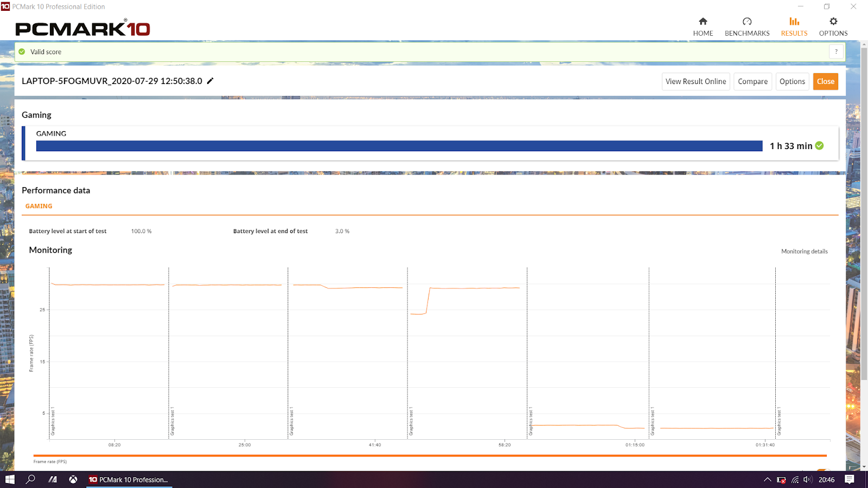868x488 pixels.
Task: Open the RESULTS section
Action: click(794, 27)
